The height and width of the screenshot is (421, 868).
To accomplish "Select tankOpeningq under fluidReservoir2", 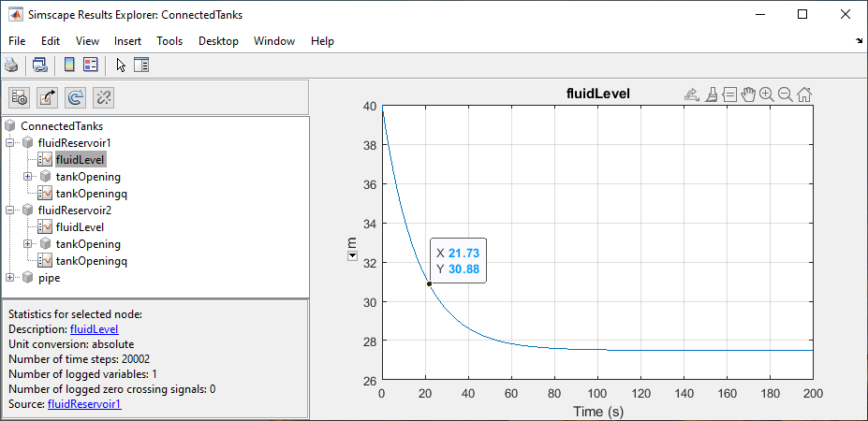I will pos(92,261).
